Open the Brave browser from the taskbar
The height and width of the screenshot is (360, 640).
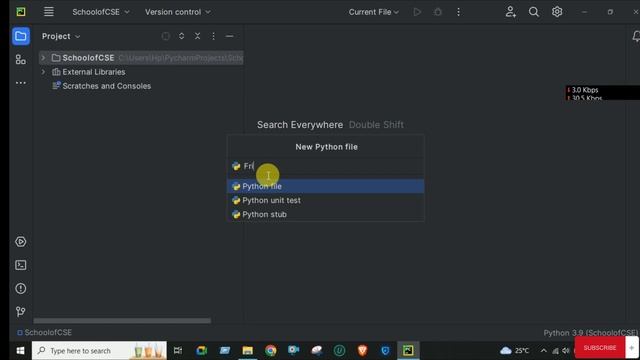(x=362, y=351)
